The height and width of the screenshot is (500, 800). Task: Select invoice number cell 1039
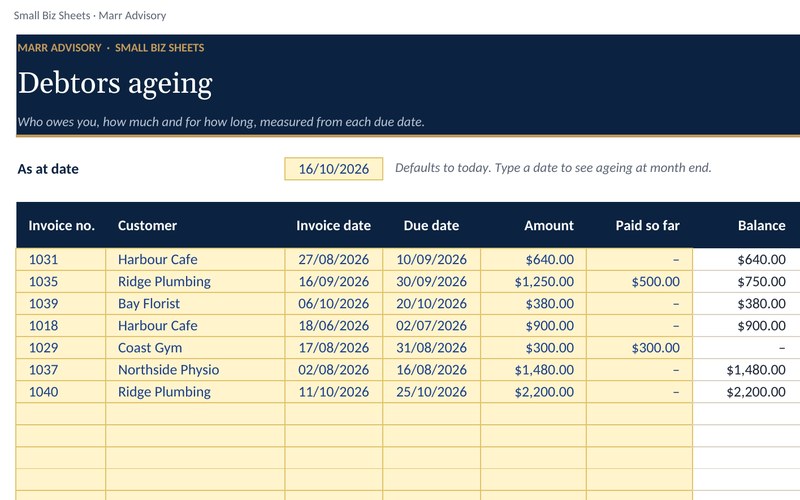point(61,304)
